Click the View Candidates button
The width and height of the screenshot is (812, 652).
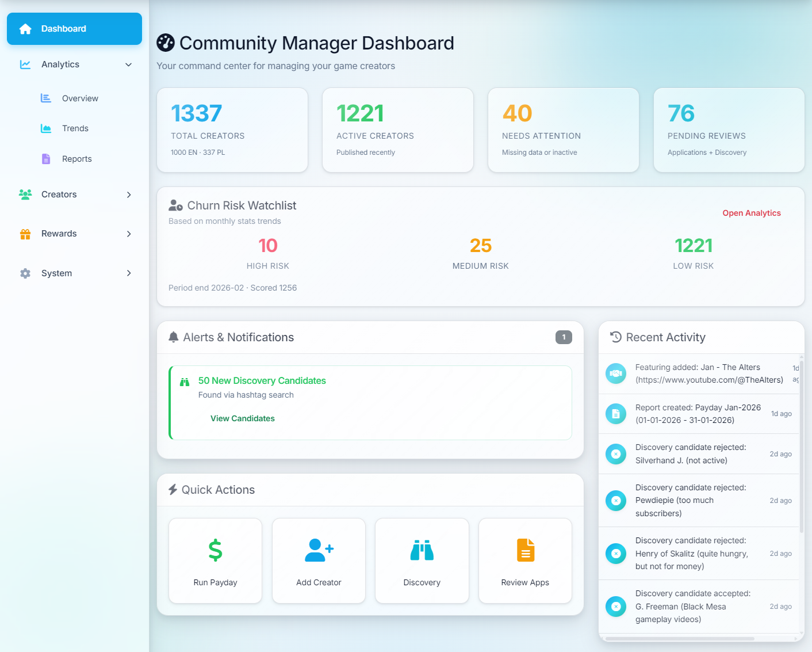tap(242, 418)
